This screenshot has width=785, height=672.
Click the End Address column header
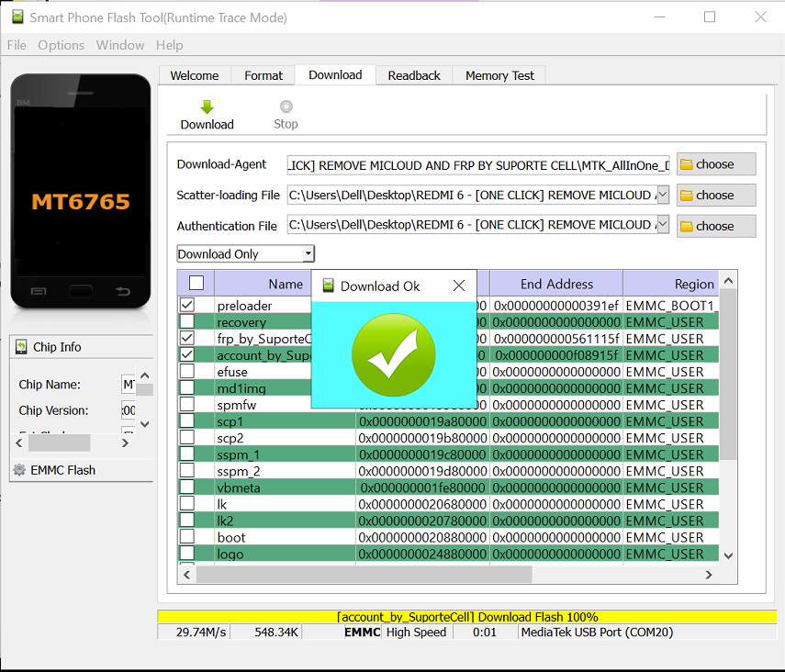point(556,284)
